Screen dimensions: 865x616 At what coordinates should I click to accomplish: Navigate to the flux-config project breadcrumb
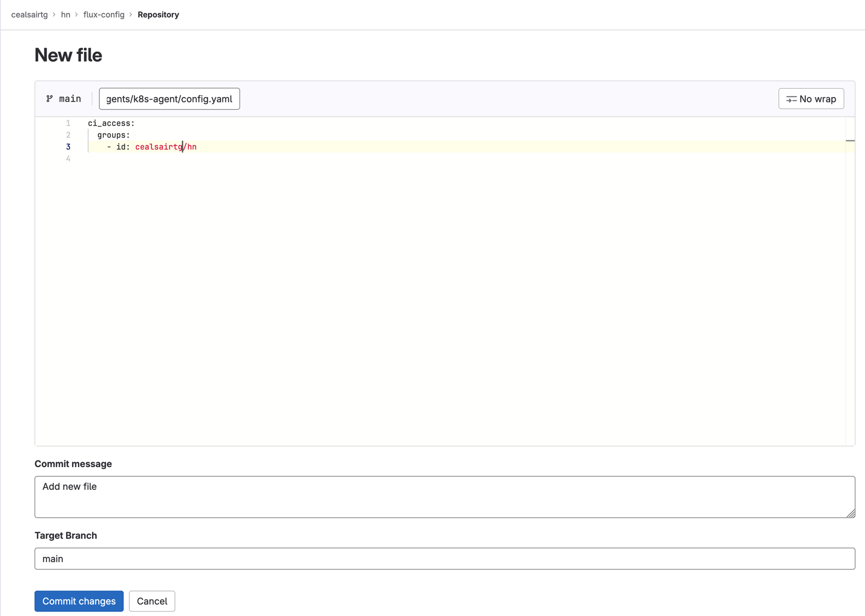[x=103, y=15]
